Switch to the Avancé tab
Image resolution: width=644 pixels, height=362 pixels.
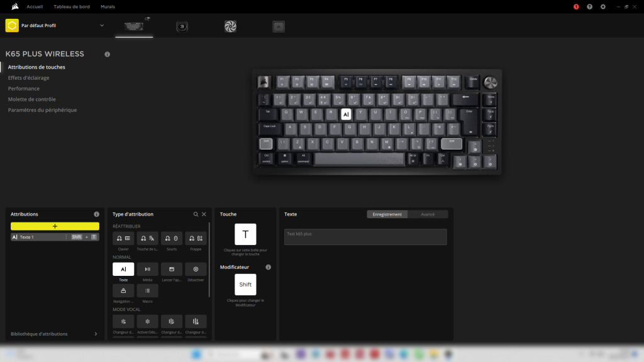point(428,214)
